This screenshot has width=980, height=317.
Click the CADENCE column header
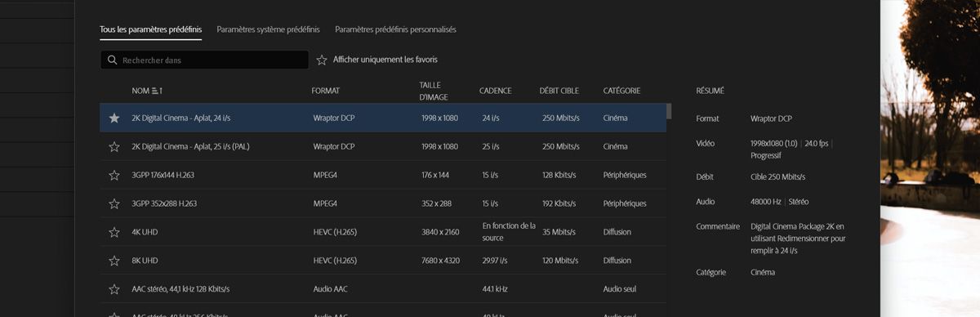click(x=497, y=91)
